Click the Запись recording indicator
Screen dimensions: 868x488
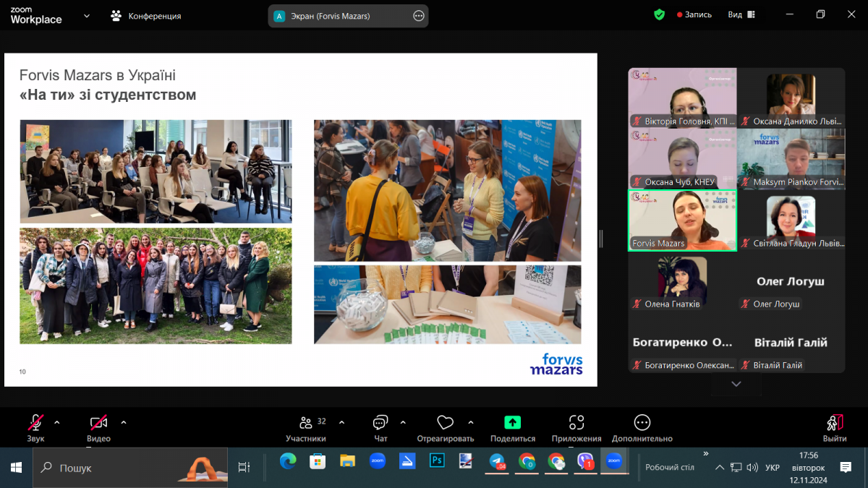coord(694,14)
